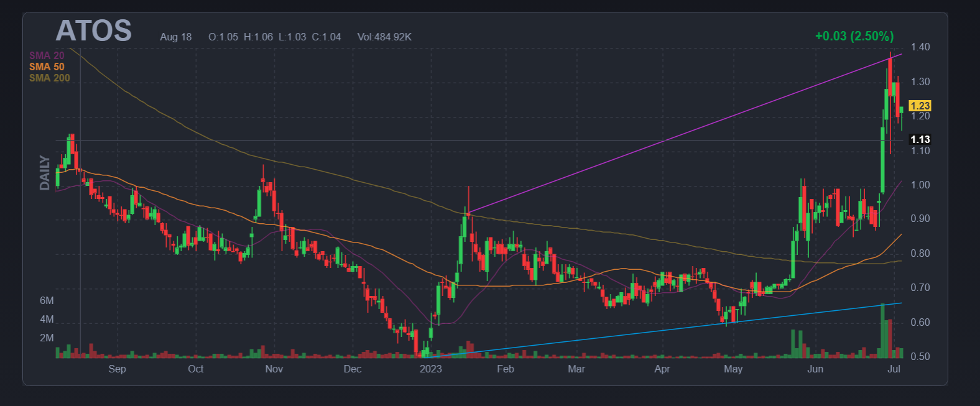Screen dimensions: 980x406
Task: Click the 1.30 price axis label
Action: point(920,82)
